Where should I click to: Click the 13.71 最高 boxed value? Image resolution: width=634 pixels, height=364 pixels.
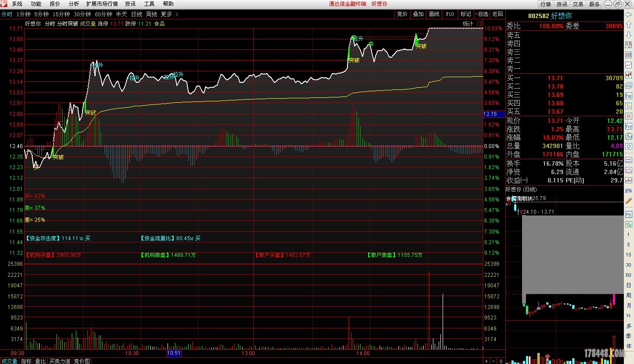pos(615,129)
